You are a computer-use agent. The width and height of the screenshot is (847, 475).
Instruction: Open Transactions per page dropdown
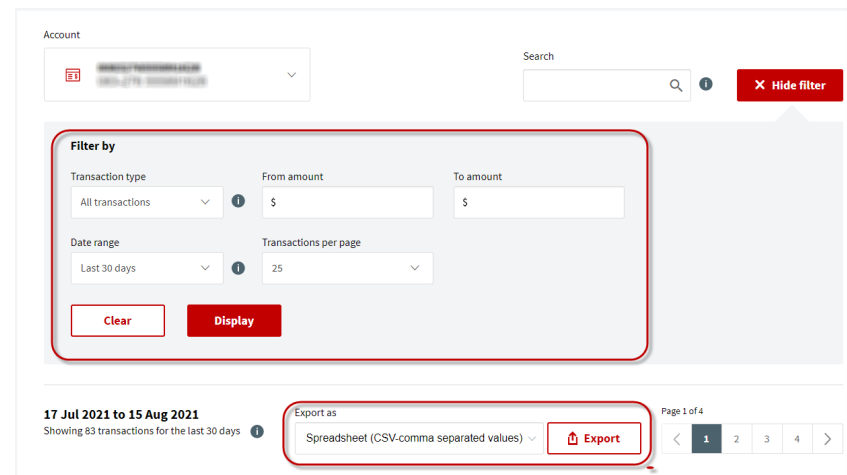click(x=347, y=268)
